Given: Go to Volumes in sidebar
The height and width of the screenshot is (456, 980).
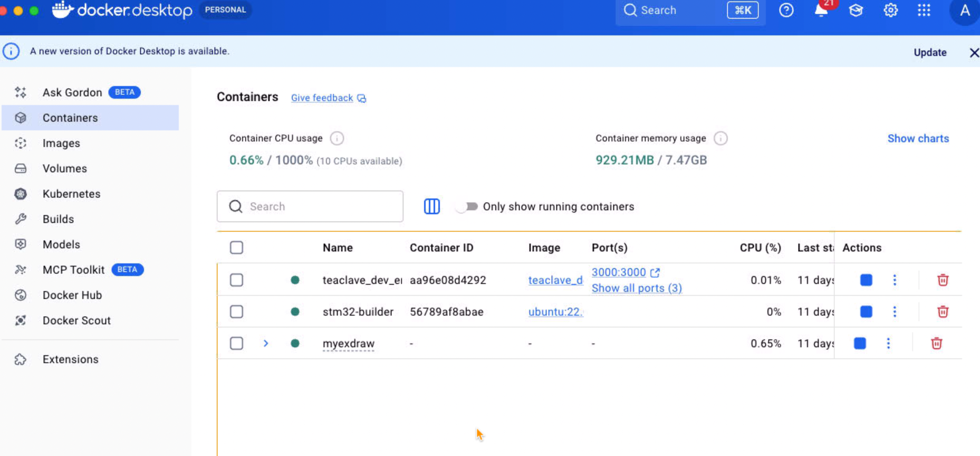Looking at the screenshot, I should [x=90, y=168].
